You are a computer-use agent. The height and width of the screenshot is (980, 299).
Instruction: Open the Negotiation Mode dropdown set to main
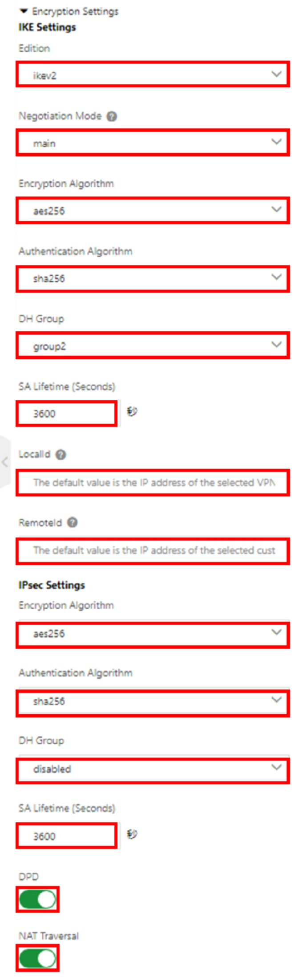click(x=153, y=143)
